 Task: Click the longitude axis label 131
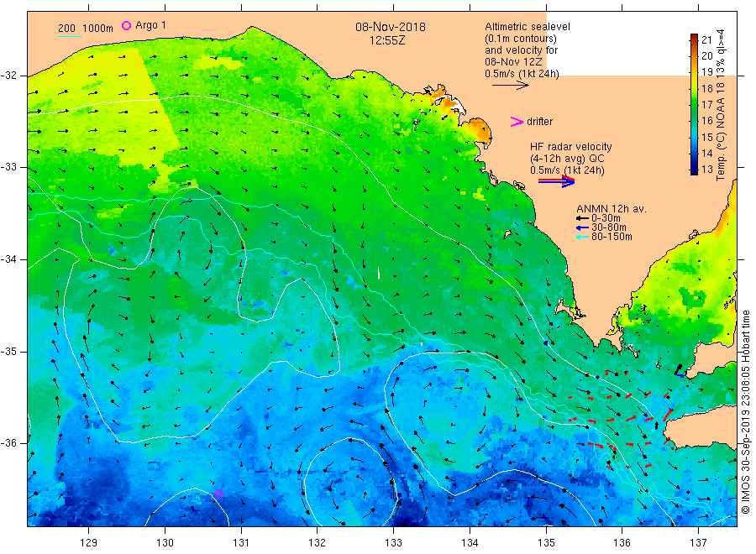241,542
